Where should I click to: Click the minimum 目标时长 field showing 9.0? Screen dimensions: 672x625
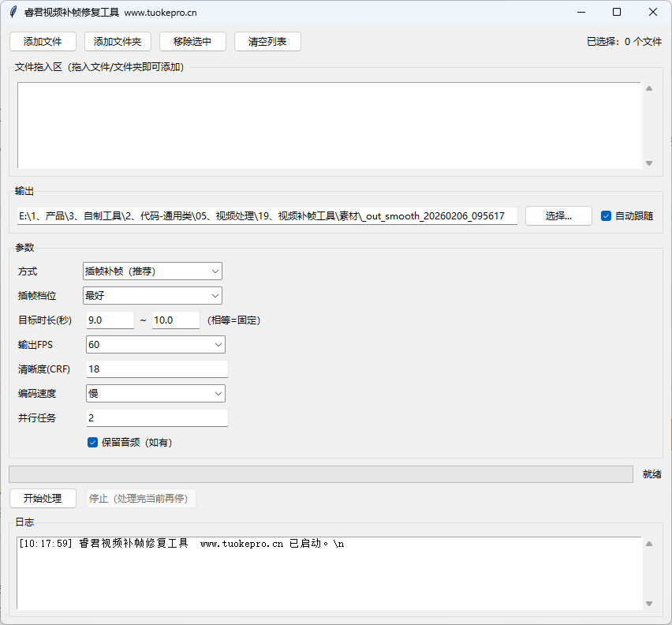[x=109, y=320]
